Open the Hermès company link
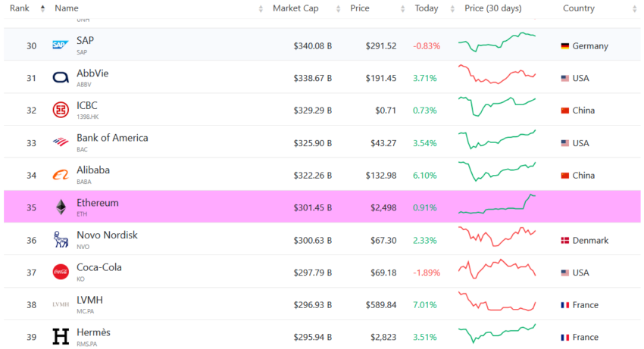Viewport: 644px width, 349px height. (93, 332)
